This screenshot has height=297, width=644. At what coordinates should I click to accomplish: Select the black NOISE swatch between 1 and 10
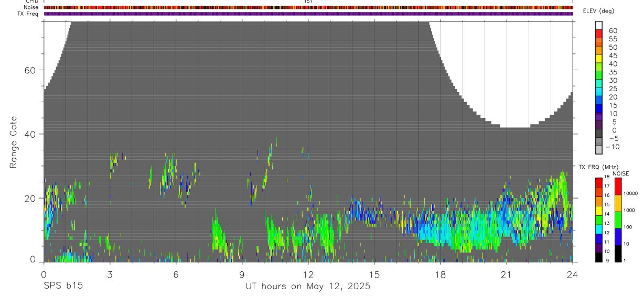618,253
